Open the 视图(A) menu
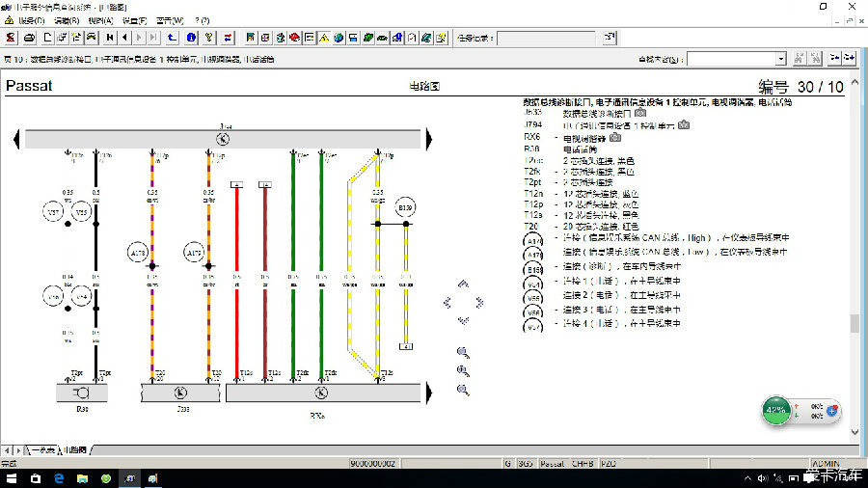The width and height of the screenshot is (868, 488). 100,20
